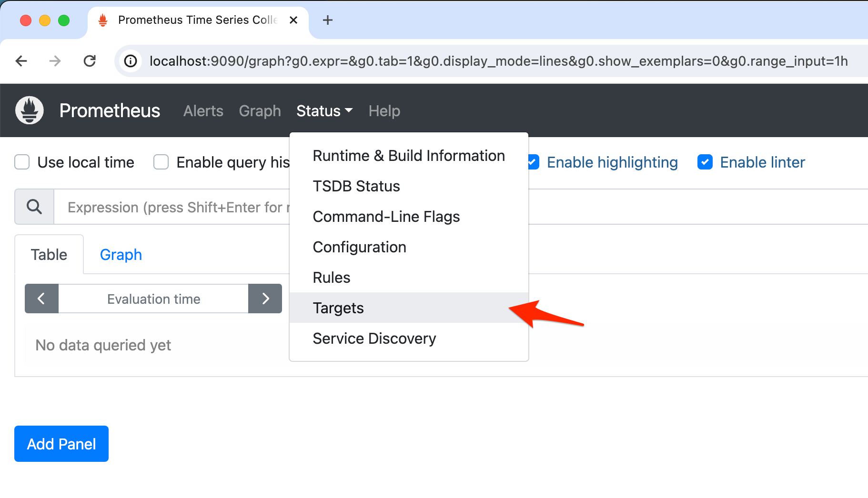Click the Prometheus favicon in browser tab

coord(102,20)
